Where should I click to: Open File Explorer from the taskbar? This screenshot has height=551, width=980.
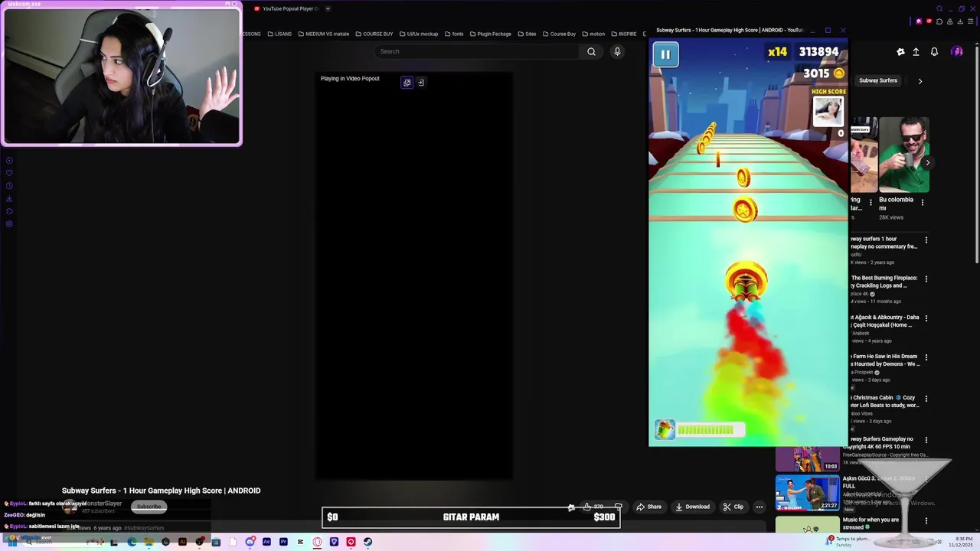tap(149, 542)
